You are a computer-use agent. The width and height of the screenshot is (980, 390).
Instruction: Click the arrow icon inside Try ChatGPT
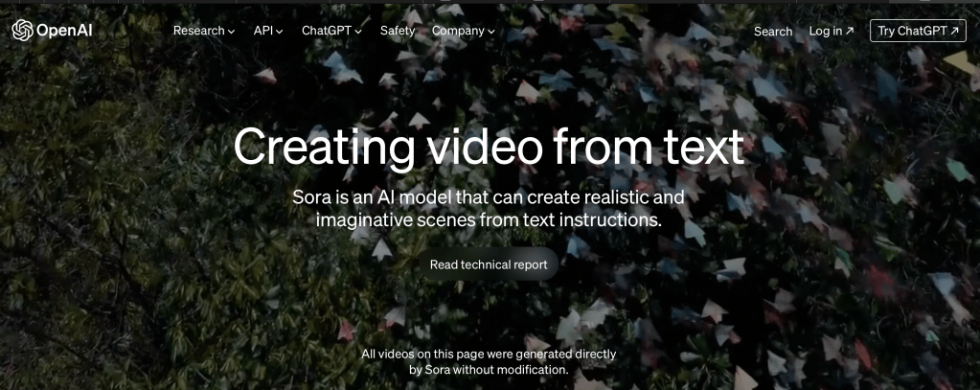click(954, 31)
